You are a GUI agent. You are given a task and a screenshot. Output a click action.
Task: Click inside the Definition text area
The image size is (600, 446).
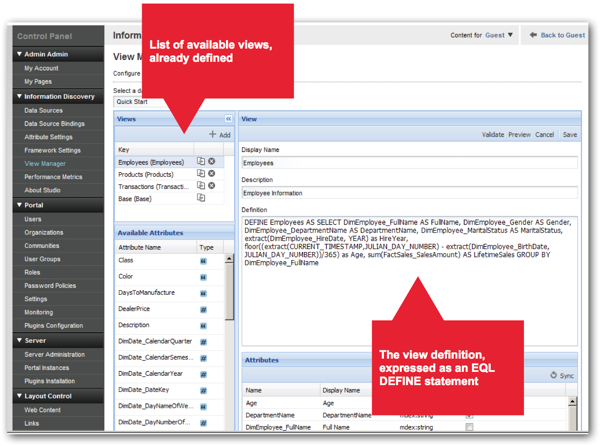(409, 281)
